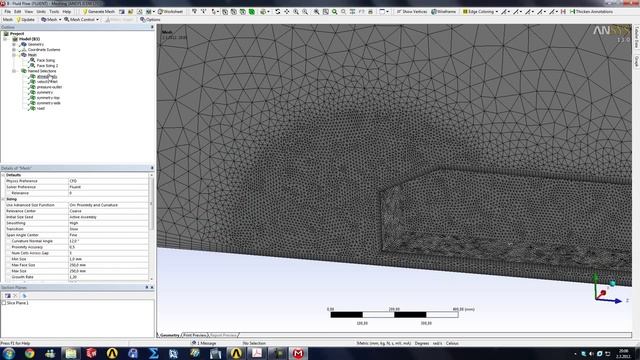Select the green Body selection filter
Image resolution: width=640 pixels, height=360 pixels.
coord(252,12)
